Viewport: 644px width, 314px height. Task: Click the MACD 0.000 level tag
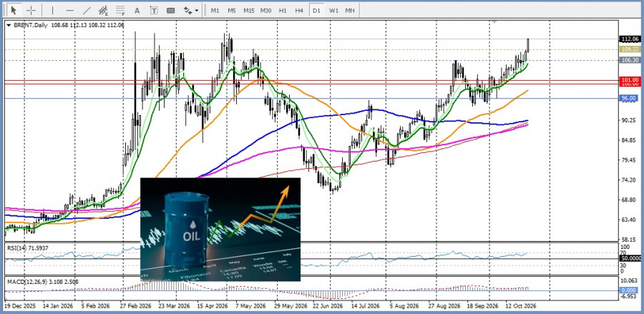630,290
